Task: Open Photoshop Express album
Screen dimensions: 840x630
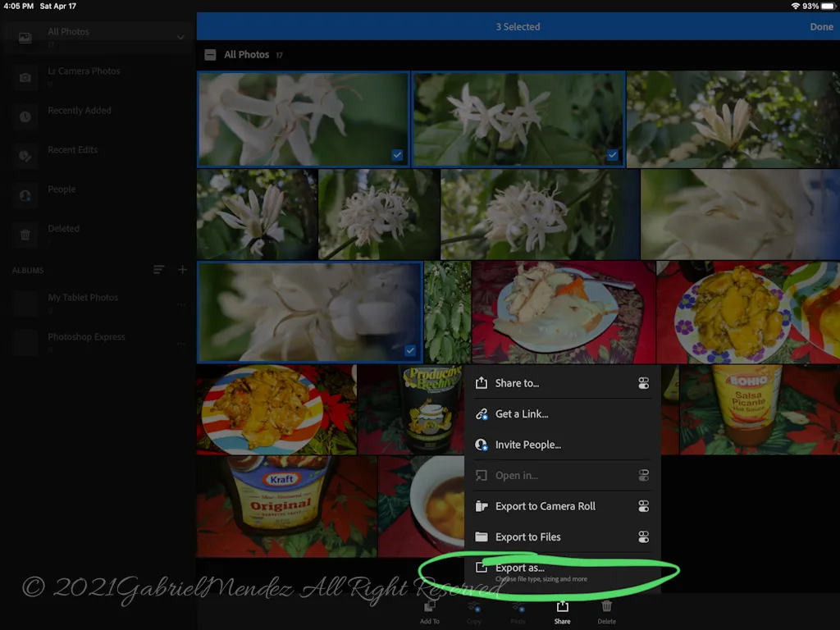Action: click(x=97, y=342)
